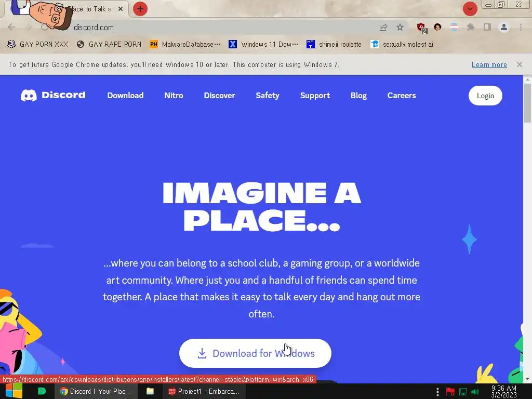
Task: Open the Safety nav item
Action: [x=268, y=96]
